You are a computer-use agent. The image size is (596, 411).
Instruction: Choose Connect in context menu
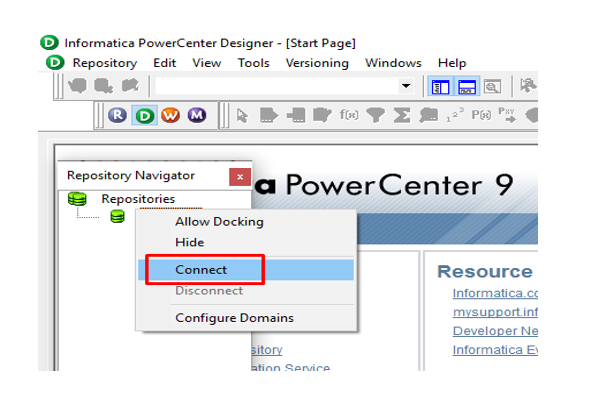click(x=246, y=270)
